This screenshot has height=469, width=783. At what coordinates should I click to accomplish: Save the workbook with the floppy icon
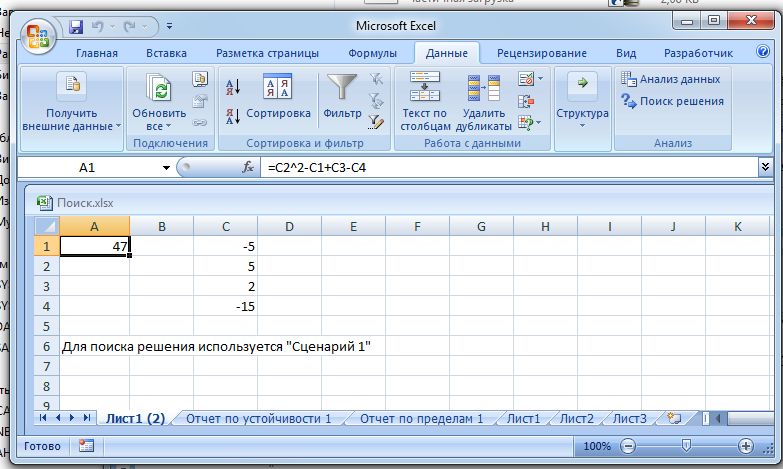(76, 26)
